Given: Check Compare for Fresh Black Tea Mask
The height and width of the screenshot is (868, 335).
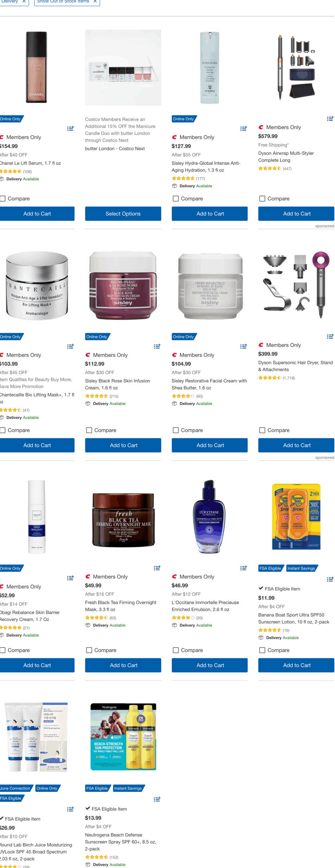Looking at the screenshot, I should click(x=89, y=650).
